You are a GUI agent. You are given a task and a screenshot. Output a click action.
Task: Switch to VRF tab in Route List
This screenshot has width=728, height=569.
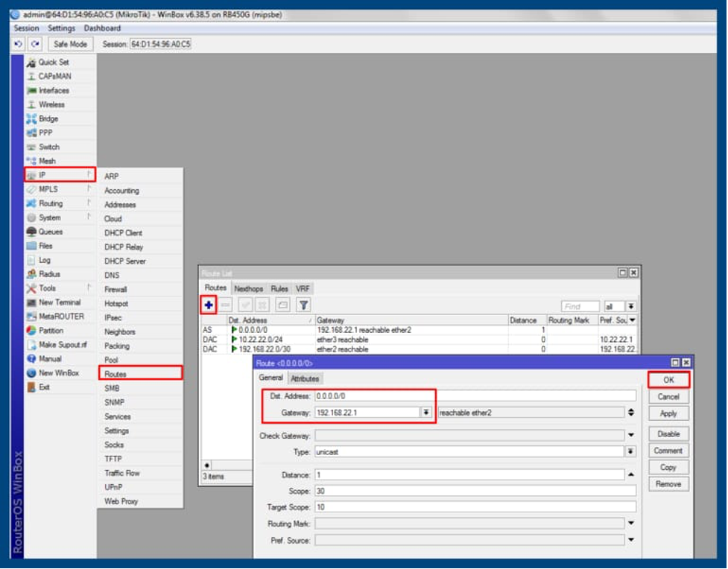pyautogui.click(x=303, y=289)
